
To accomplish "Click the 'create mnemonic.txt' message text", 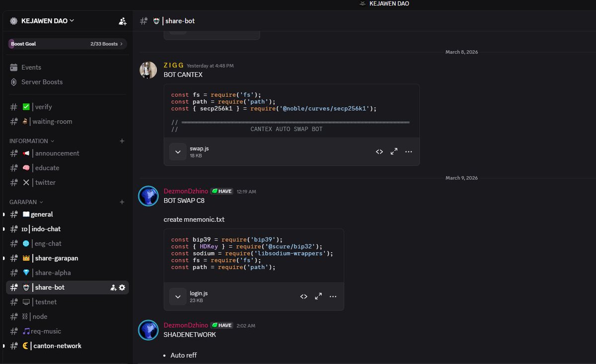I will point(194,219).
